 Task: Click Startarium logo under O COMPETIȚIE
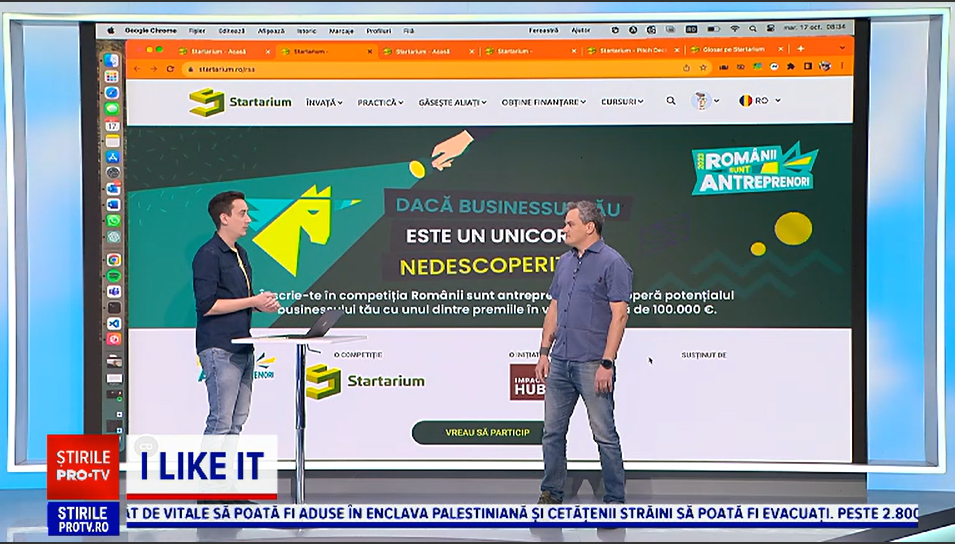365,381
